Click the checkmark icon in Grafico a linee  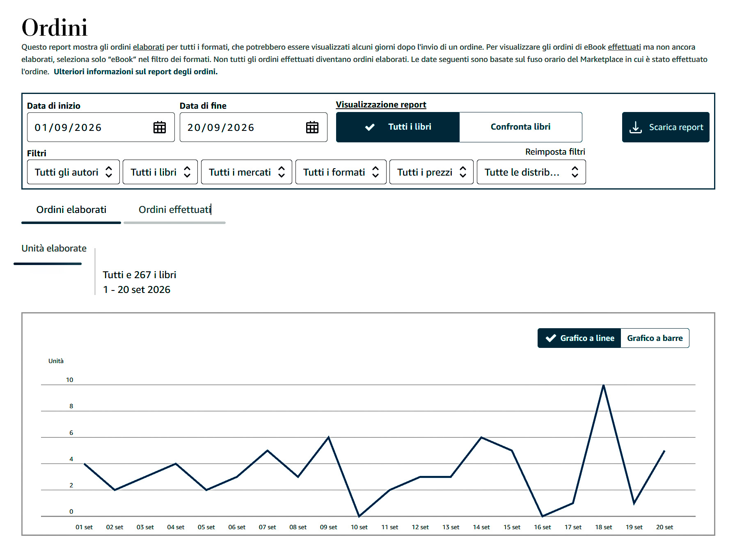(551, 338)
